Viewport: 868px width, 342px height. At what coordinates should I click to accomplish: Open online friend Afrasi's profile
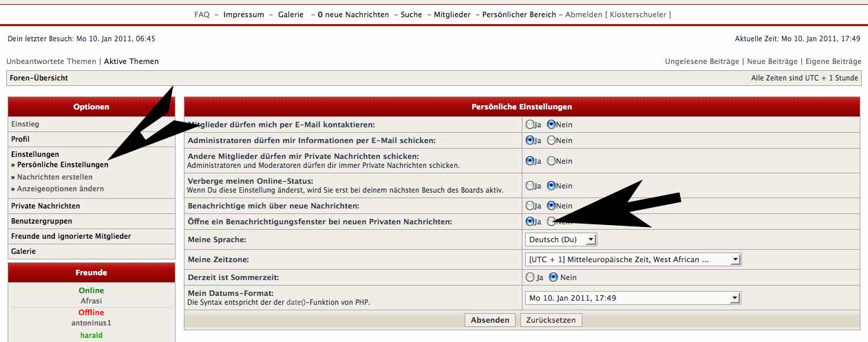91,300
